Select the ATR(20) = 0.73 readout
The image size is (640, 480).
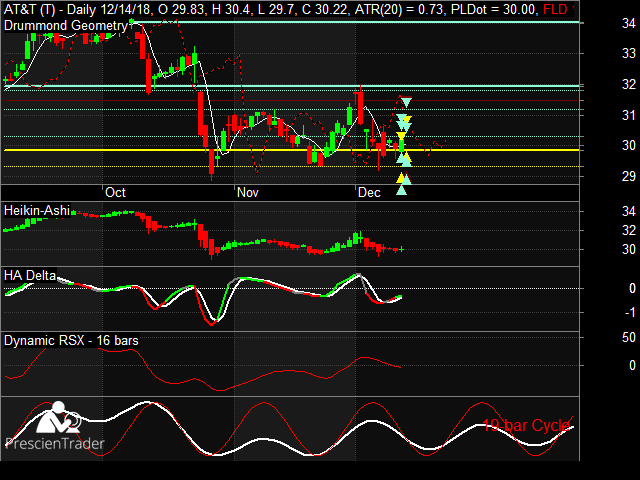(x=399, y=9)
